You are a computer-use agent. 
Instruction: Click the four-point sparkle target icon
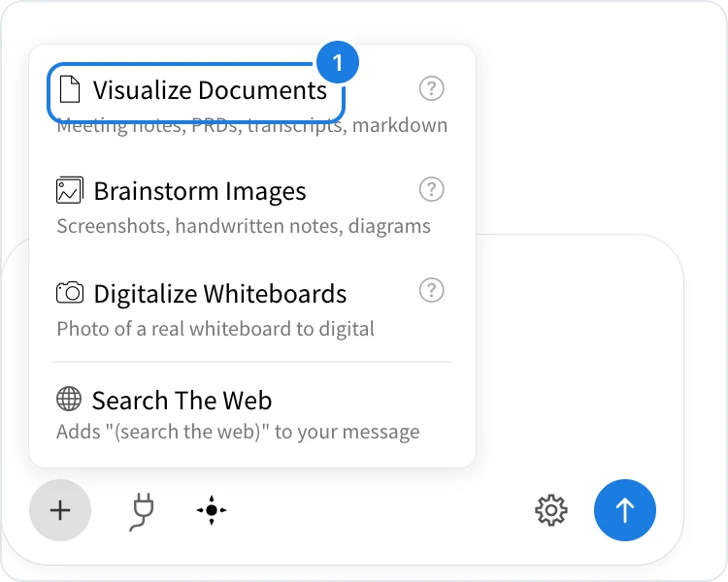[212, 510]
